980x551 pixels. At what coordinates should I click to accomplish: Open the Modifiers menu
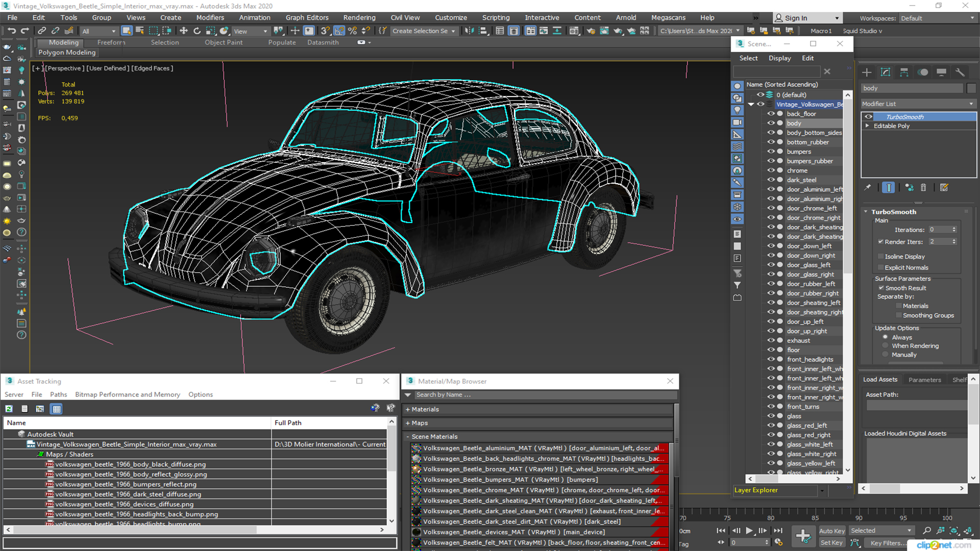pos(210,18)
